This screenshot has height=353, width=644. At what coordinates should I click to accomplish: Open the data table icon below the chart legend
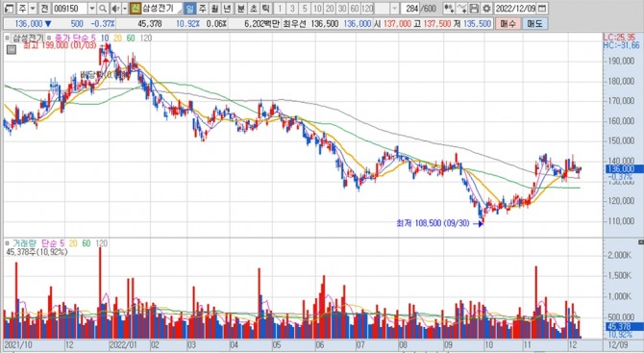[x=12, y=50]
